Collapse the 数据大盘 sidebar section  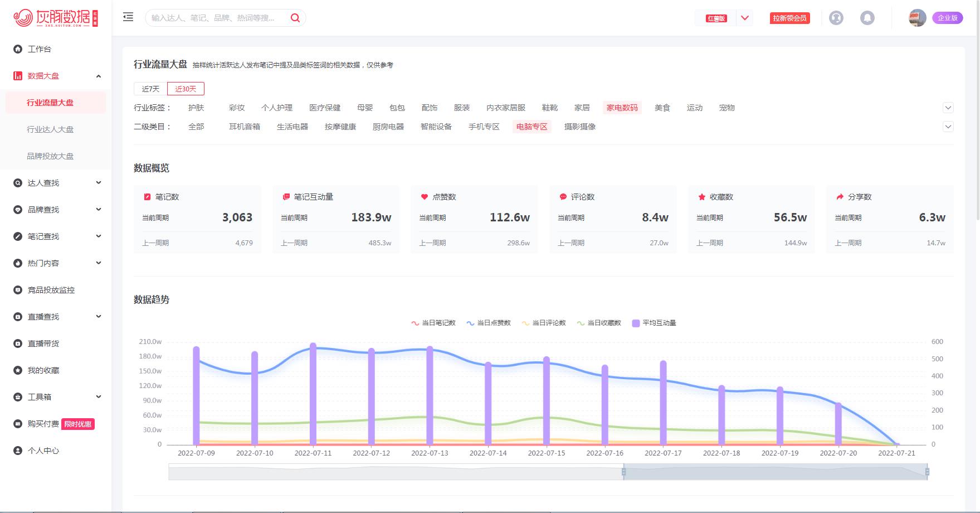[99, 76]
